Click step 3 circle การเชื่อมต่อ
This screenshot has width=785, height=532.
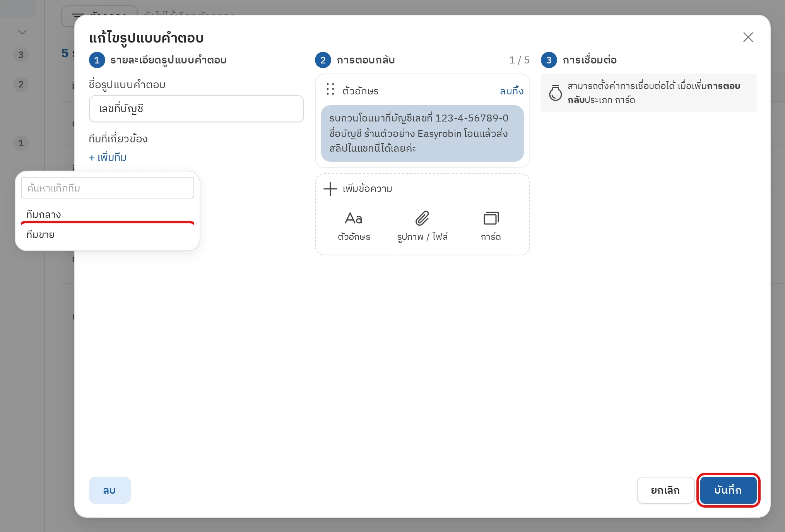pyautogui.click(x=549, y=60)
